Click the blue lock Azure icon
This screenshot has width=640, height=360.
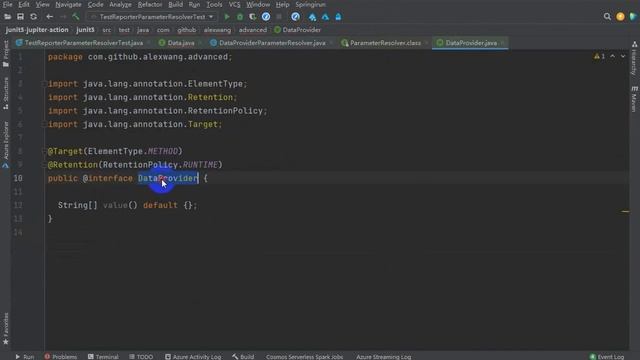pos(338,17)
